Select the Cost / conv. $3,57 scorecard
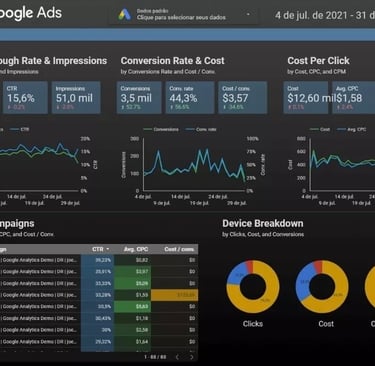 coord(243,98)
